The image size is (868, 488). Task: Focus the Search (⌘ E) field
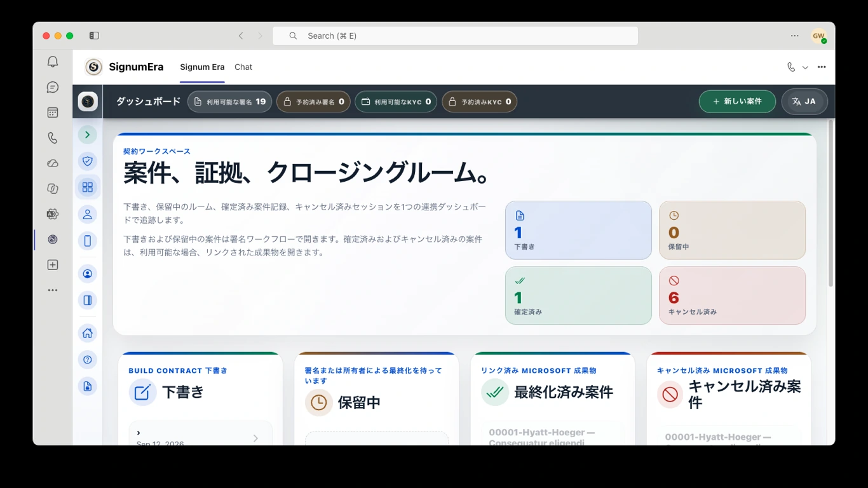click(x=455, y=36)
